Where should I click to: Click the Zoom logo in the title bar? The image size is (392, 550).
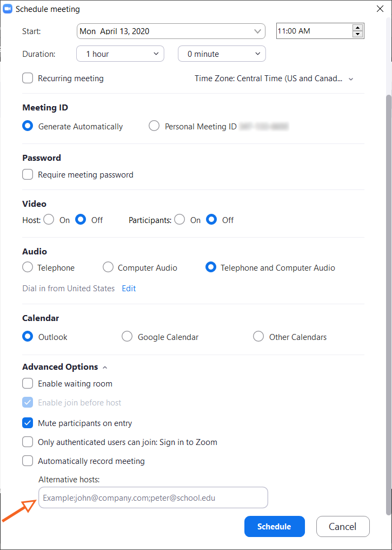8,9
